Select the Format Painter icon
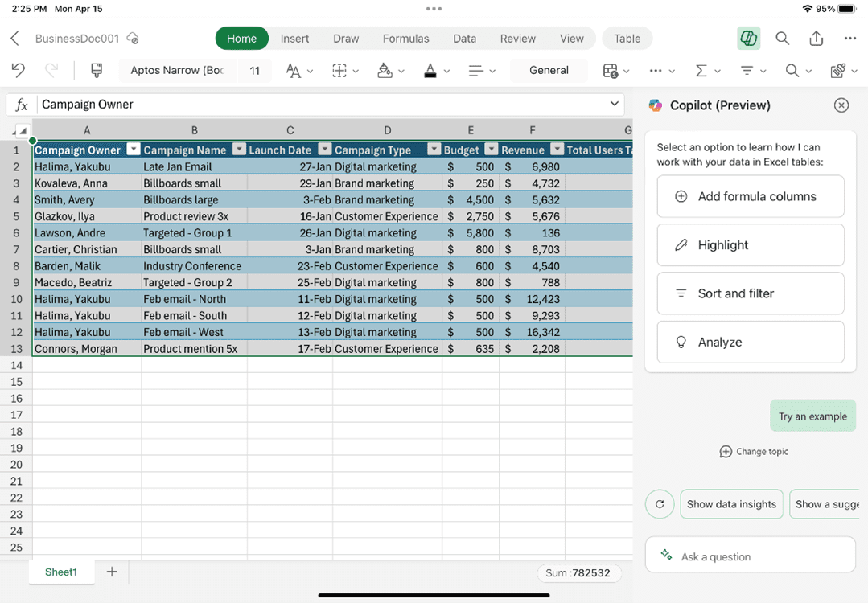The height and width of the screenshot is (603, 868). (x=96, y=70)
